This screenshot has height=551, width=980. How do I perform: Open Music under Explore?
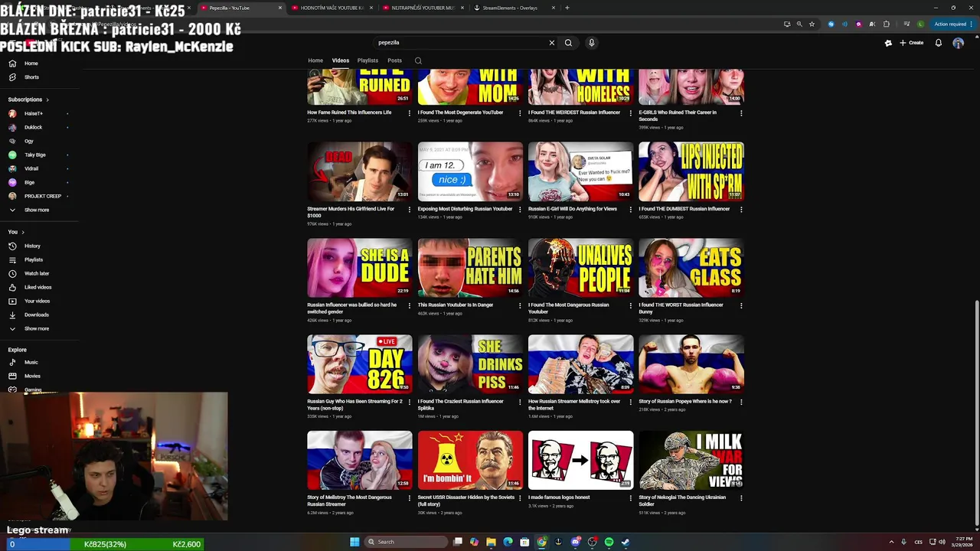[31, 362]
